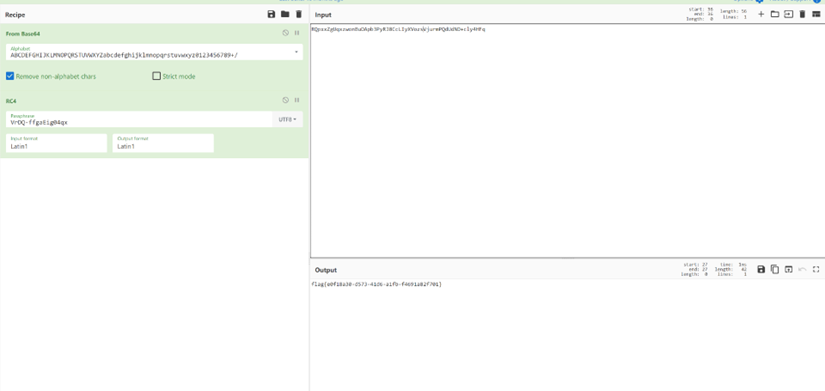The height and width of the screenshot is (391, 825).
Task: Maximise the Output pane
Action: [816, 269]
